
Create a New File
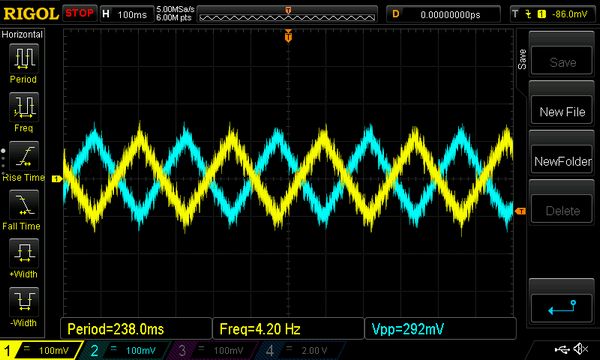click(x=562, y=111)
